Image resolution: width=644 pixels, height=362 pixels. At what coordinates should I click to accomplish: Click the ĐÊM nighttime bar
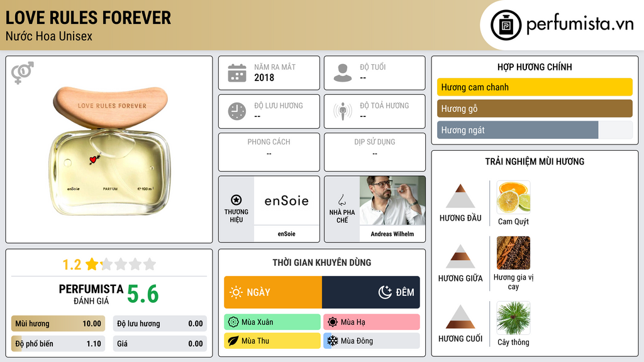[371, 292]
